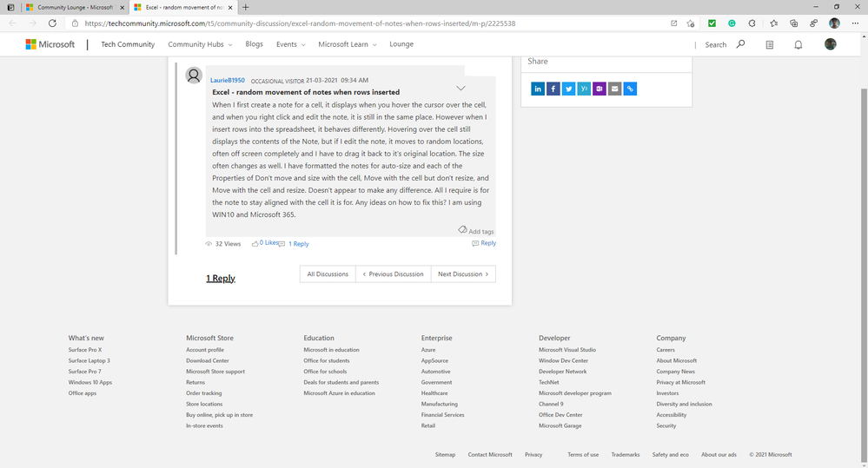Open the Surface Pro X footer link

coord(85,350)
